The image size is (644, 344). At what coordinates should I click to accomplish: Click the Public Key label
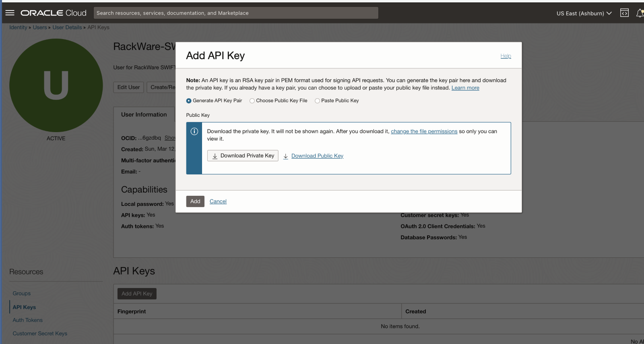[198, 115]
